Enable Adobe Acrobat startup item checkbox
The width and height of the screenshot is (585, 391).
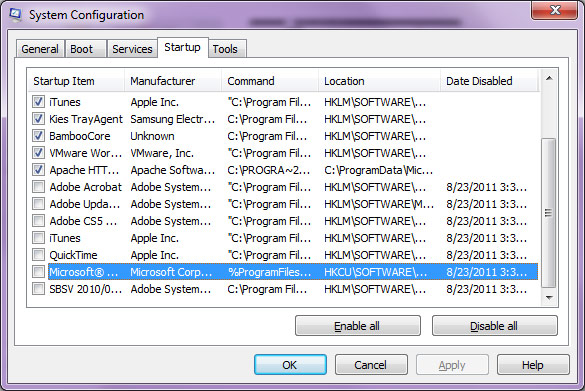38,187
